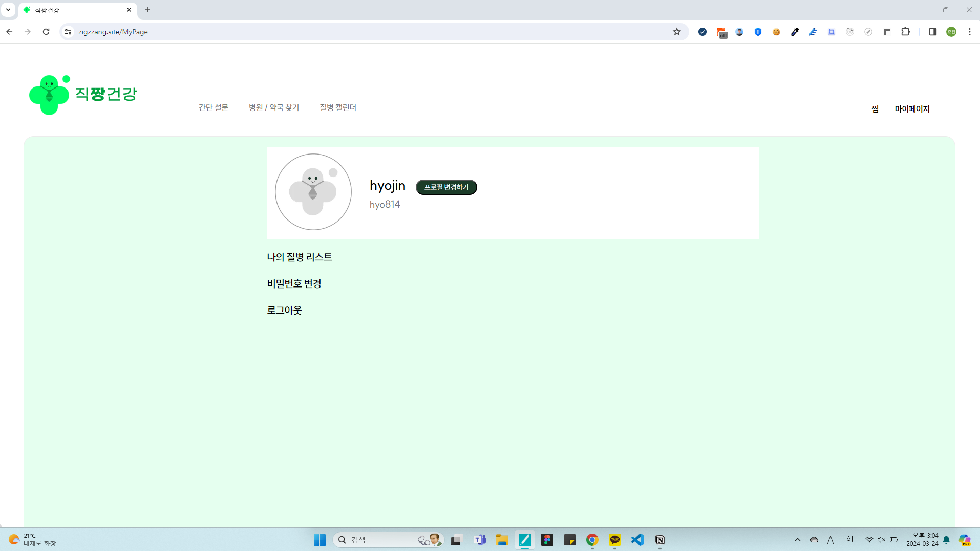This screenshot has width=980, height=551.
Task: Bookmark this page with the star icon
Action: tap(676, 32)
